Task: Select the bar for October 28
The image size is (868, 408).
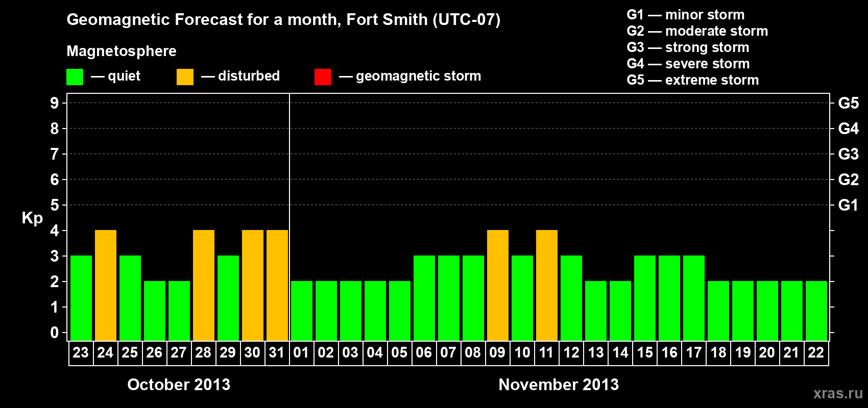Action: [204, 286]
